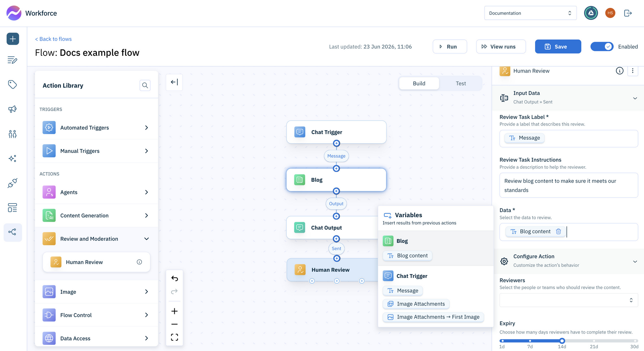
Task: Switch to the Test tab
Action: point(461,83)
